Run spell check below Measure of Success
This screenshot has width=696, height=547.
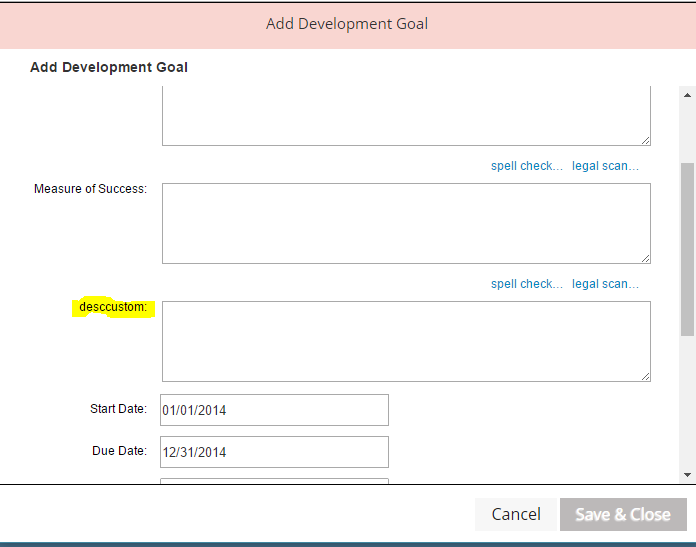(526, 284)
